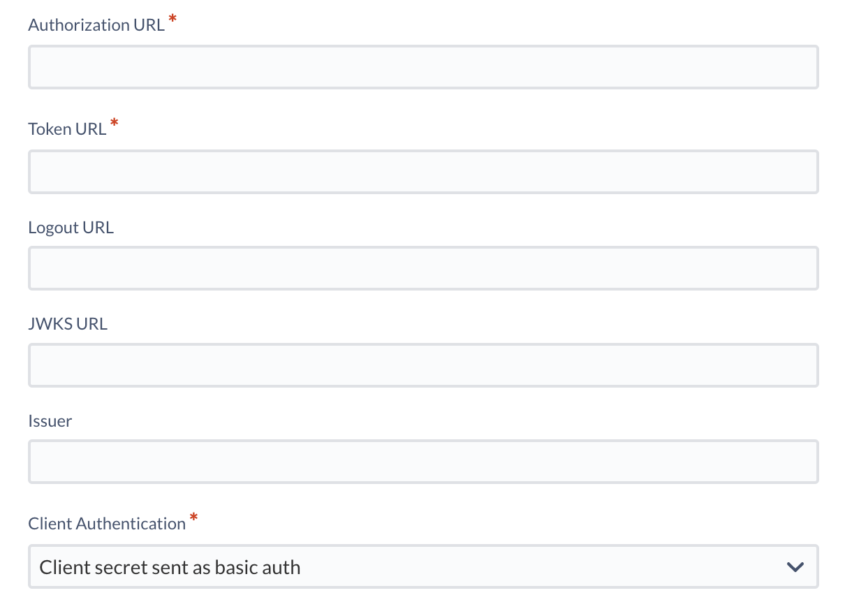The height and width of the screenshot is (616, 845).
Task: Expand the client authentication method selector
Action: point(423,566)
